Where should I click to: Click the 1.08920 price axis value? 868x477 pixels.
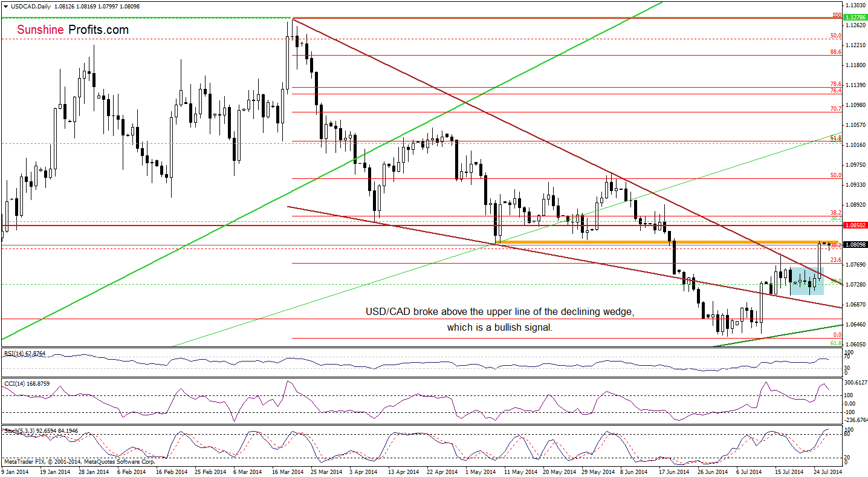click(856, 205)
